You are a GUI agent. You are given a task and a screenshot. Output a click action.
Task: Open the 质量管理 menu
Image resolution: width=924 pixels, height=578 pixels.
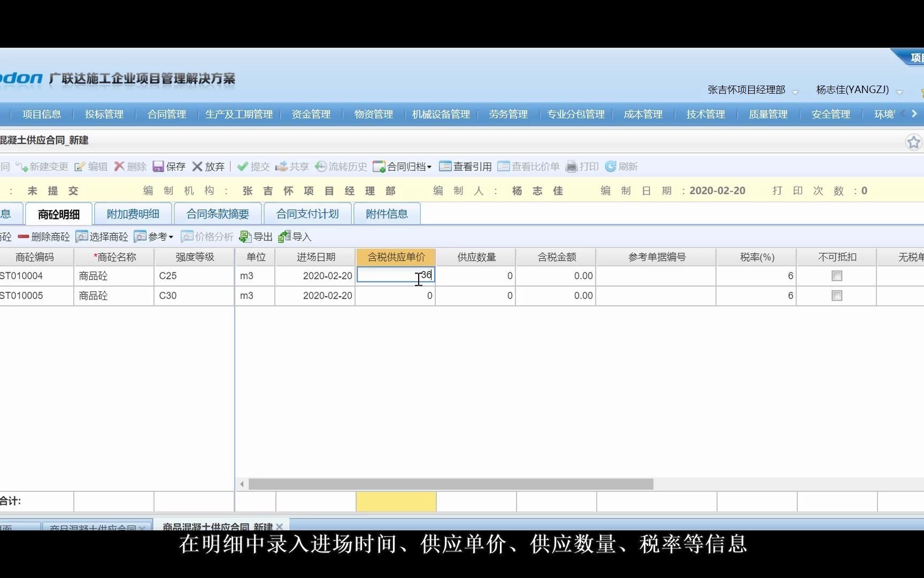pos(768,114)
